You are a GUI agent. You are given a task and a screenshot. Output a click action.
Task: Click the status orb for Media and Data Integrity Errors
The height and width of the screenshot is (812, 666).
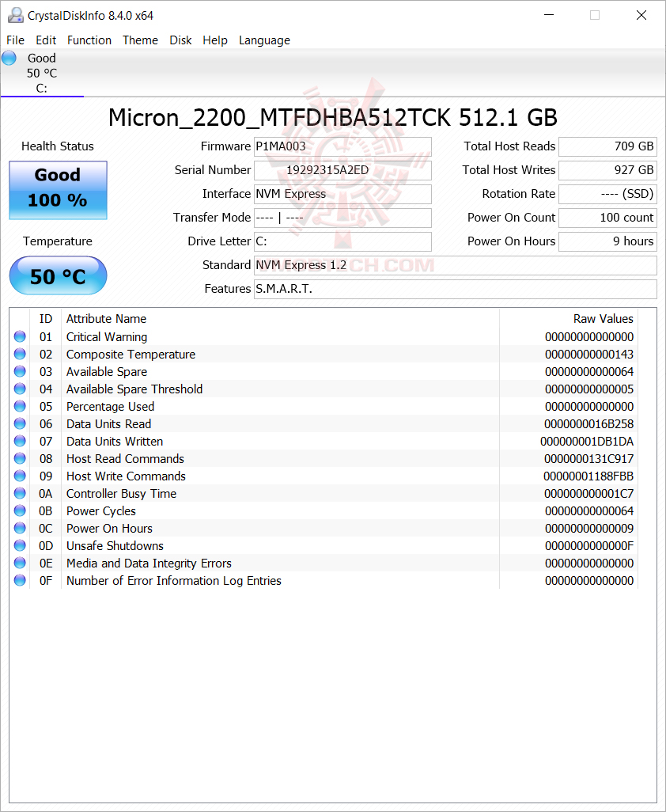[20, 563]
